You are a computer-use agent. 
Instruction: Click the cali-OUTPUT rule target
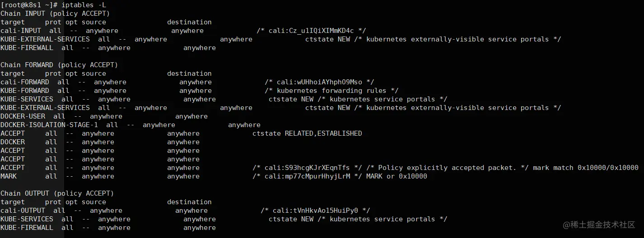[x=23, y=211]
